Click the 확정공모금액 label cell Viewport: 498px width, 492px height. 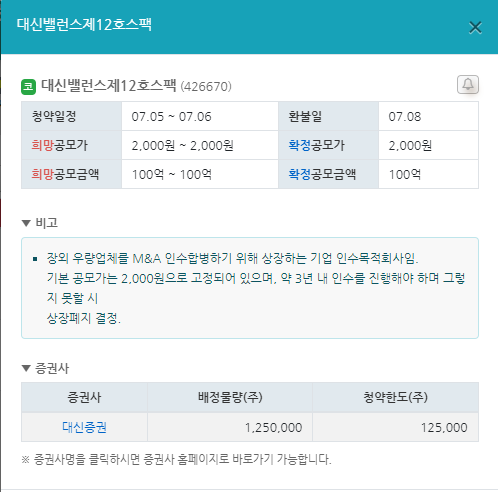[328, 174]
